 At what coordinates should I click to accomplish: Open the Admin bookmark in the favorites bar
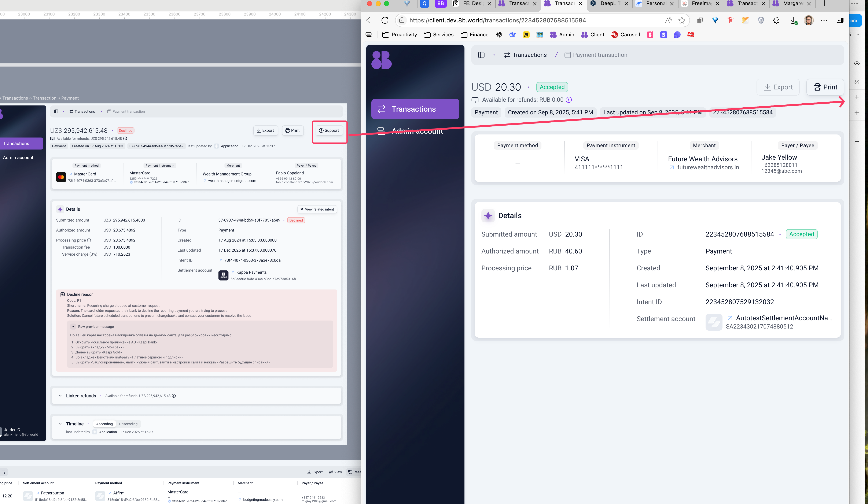[562, 34]
